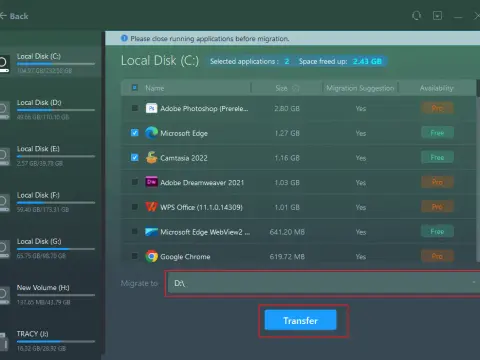Select Local Disk (D:) drive icon
Image resolution: width=480 pixels, height=360 pixels.
4,110
